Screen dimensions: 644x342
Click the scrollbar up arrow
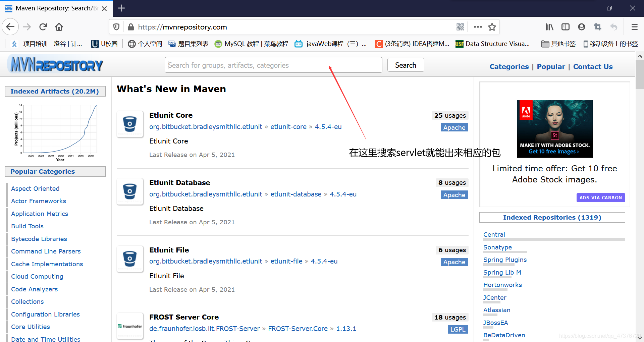click(640, 56)
